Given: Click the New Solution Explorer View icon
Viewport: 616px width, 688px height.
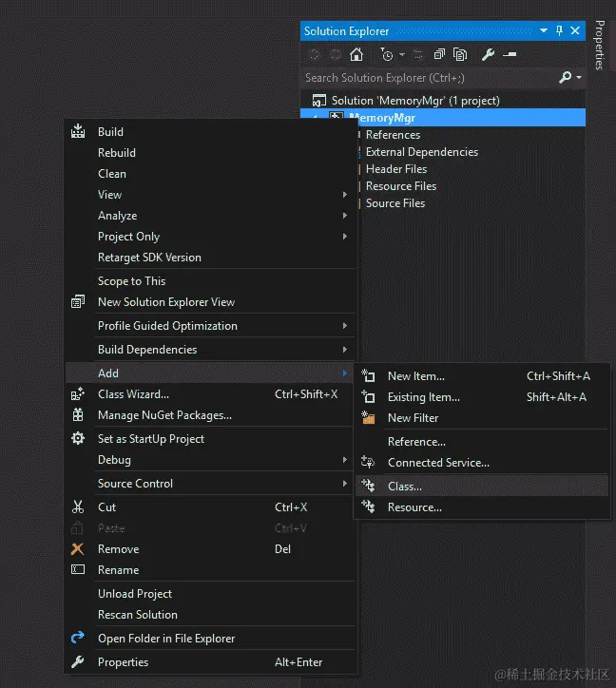Looking at the screenshot, I should pos(78,301).
